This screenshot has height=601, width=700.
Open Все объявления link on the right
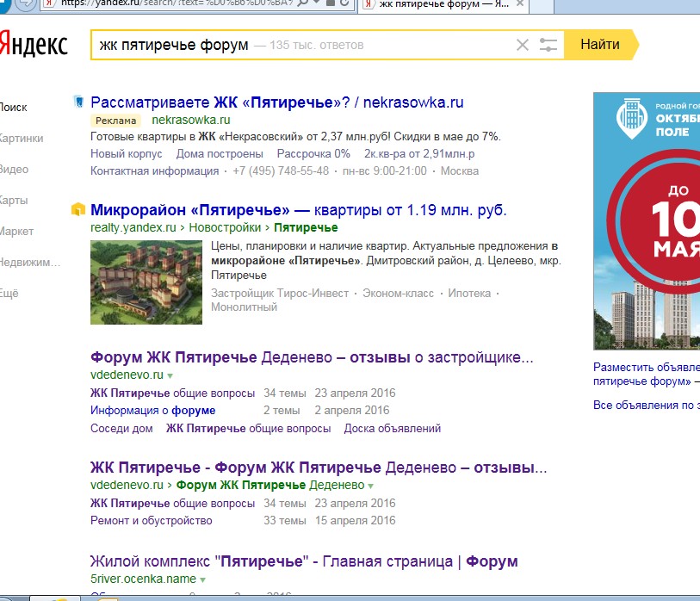647,406
